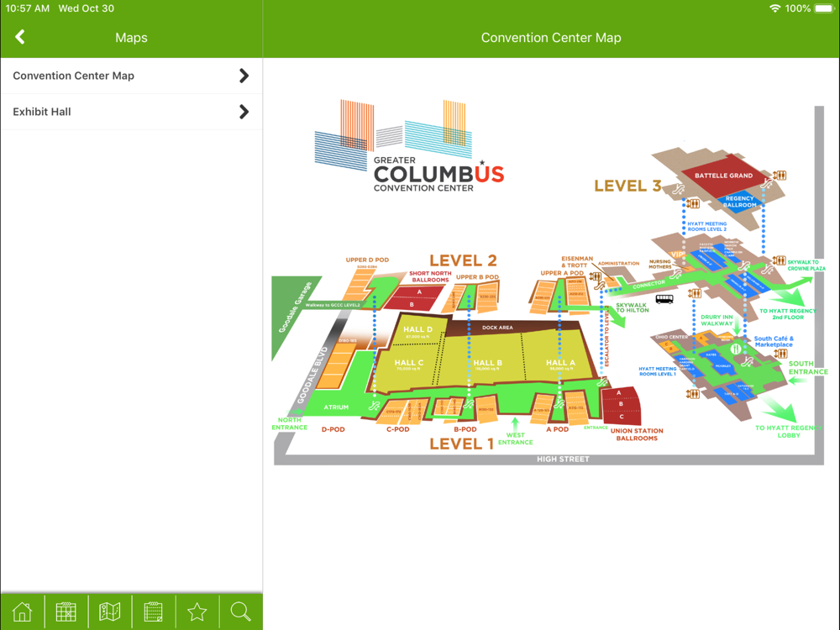Tap the UPPER B POD label

click(477, 277)
